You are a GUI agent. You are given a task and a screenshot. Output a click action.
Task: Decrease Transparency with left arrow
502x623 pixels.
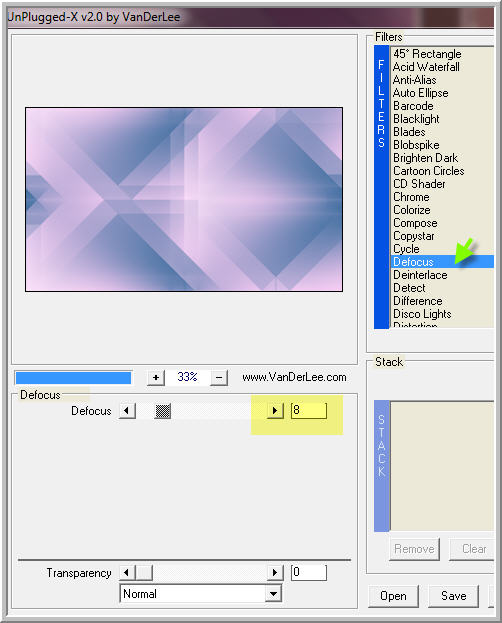click(x=127, y=573)
